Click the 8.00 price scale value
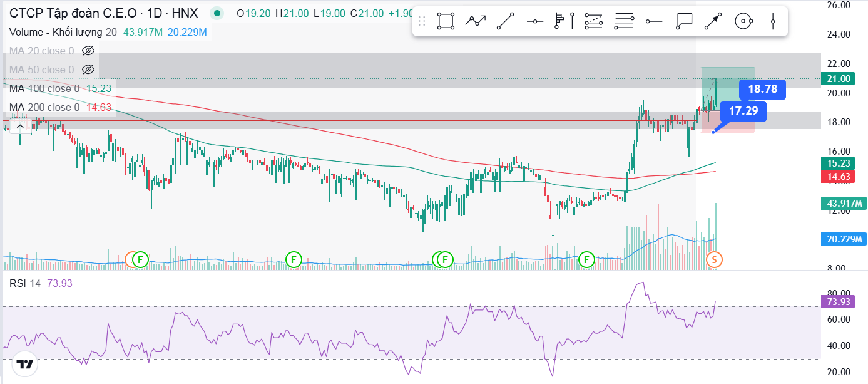The height and width of the screenshot is (384, 868). (838, 268)
